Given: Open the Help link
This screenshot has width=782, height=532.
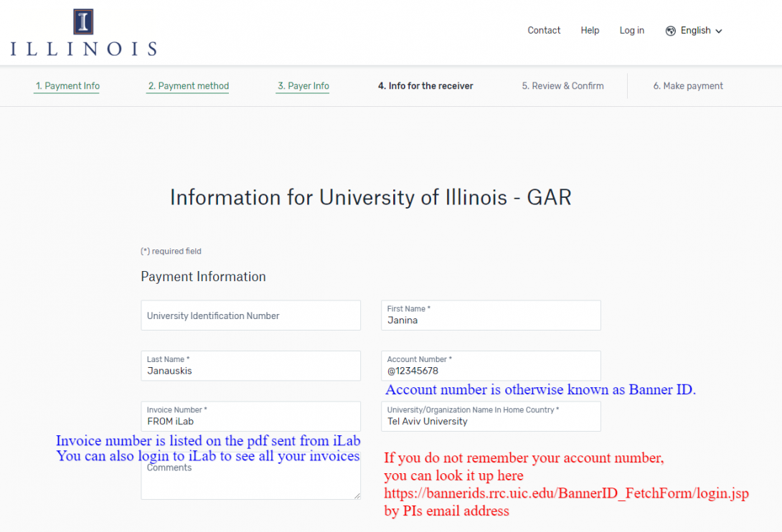Looking at the screenshot, I should pyautogui.click(x=590, y=30).
